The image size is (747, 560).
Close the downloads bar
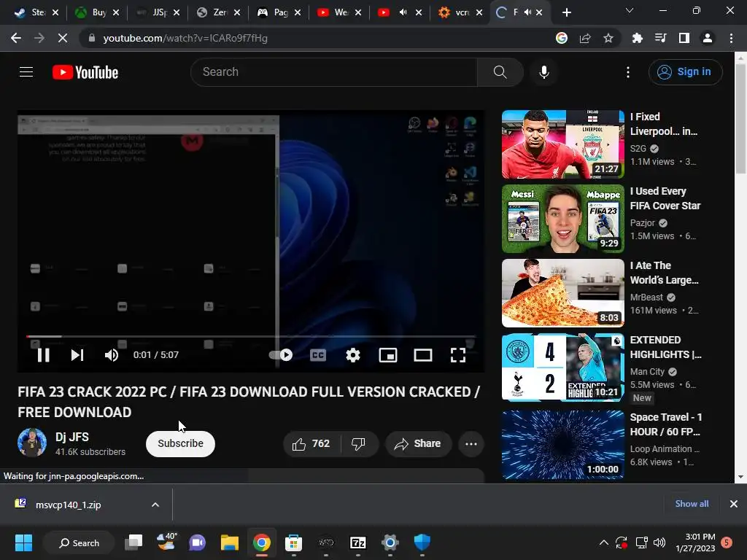pos(734,504)
